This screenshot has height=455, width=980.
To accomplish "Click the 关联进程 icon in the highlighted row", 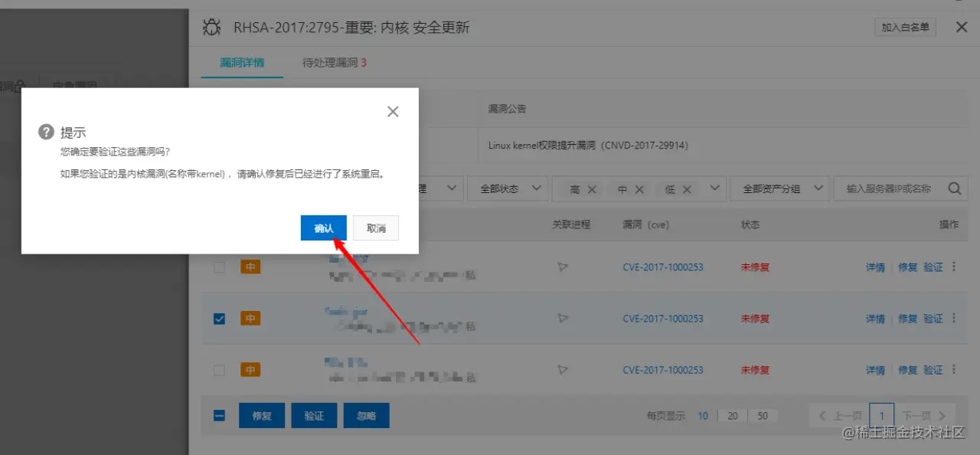I will pos(563,319).
